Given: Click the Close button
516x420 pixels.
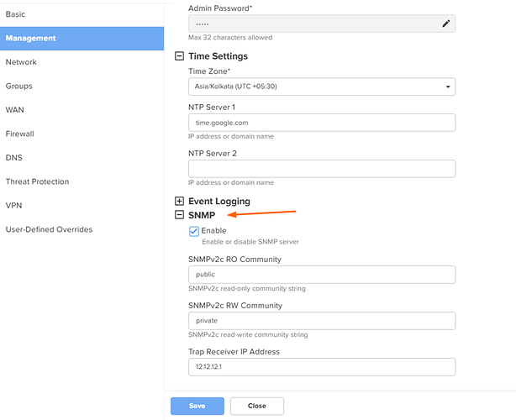Looking at the screenshot, I should point(256,406).
